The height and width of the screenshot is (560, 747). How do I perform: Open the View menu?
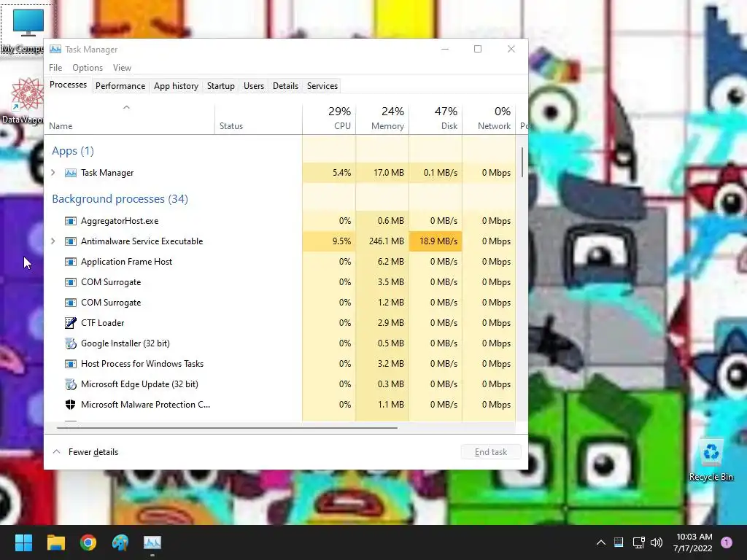(x=122, y=68)
